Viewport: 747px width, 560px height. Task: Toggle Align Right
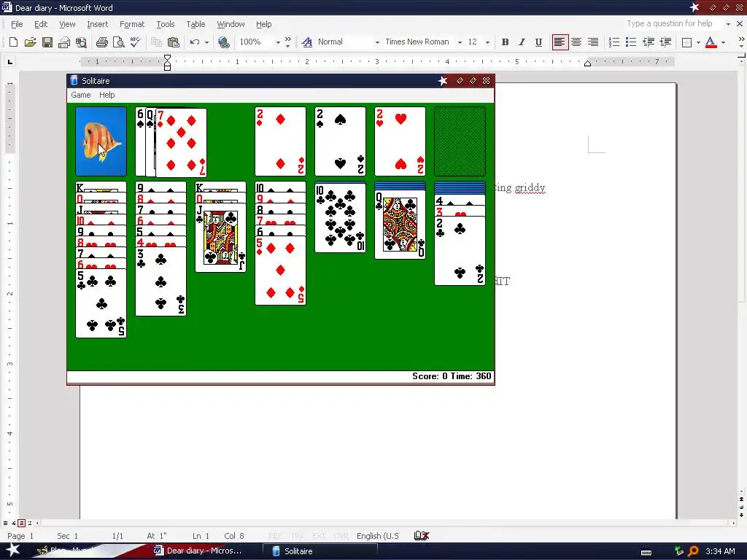pyautogui.click(x=592, y=42)
